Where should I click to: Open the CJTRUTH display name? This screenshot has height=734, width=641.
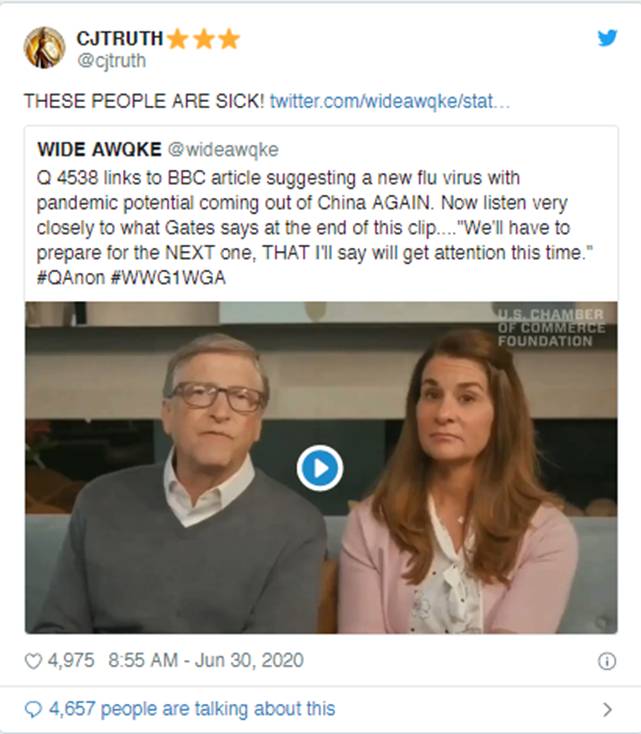click(119, 39)
